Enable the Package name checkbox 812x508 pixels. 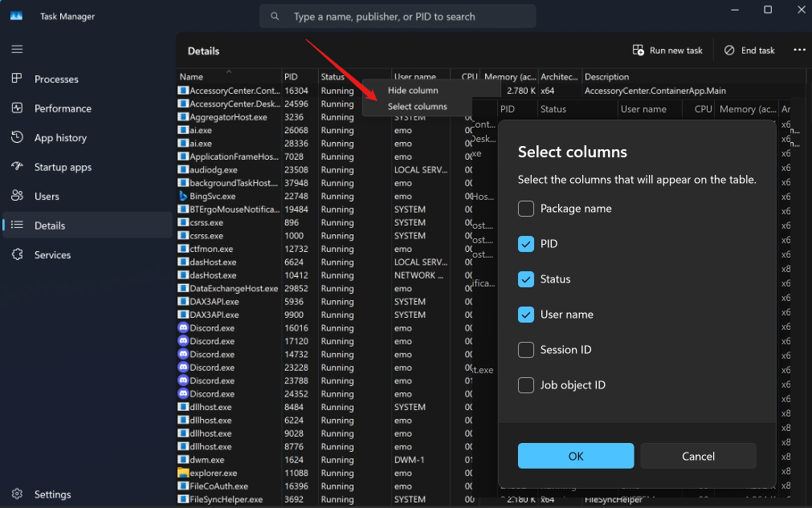[526, 209]
